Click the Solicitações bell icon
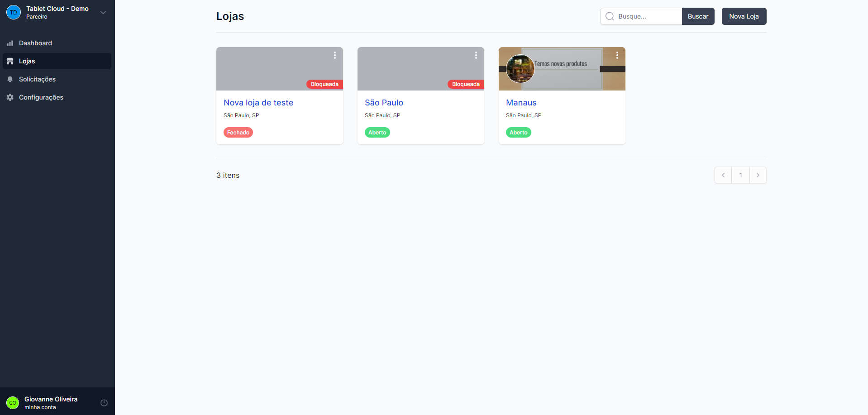The height and width of the screenshot is (415, 868). (10, 79)
